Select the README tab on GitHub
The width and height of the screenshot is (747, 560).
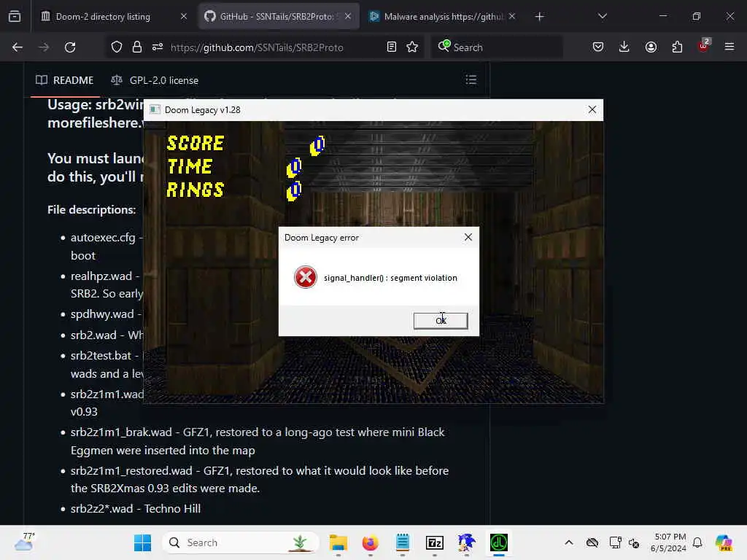[65, 80]
